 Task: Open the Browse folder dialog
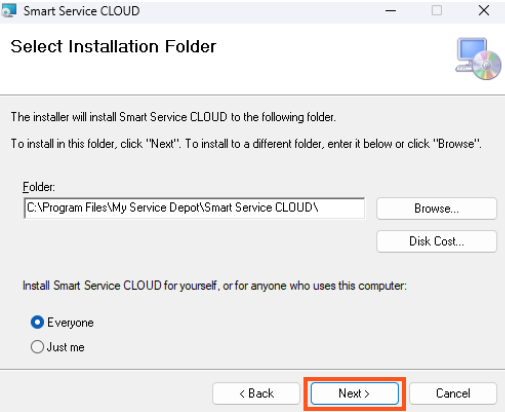click(x=436, y=208)
